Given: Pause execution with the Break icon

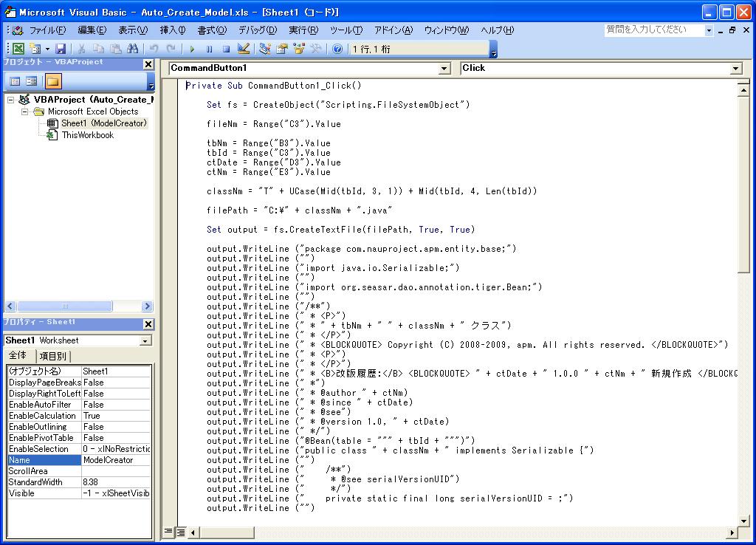Looking at the screenshot, I should point(208,48).
